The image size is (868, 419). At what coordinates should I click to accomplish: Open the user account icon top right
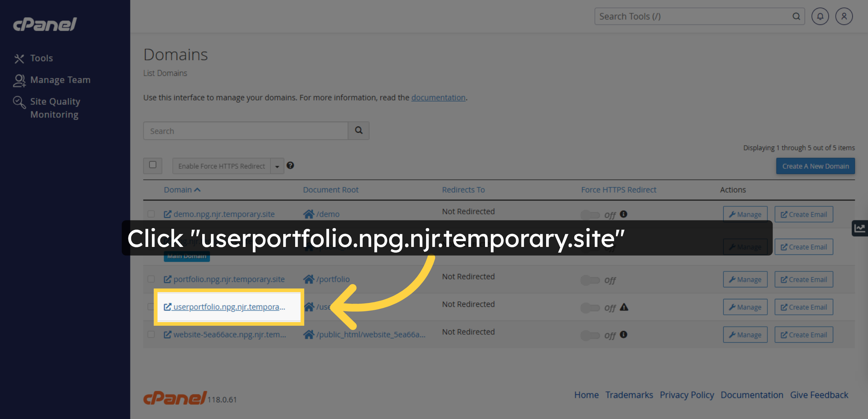tap(844, 16)
